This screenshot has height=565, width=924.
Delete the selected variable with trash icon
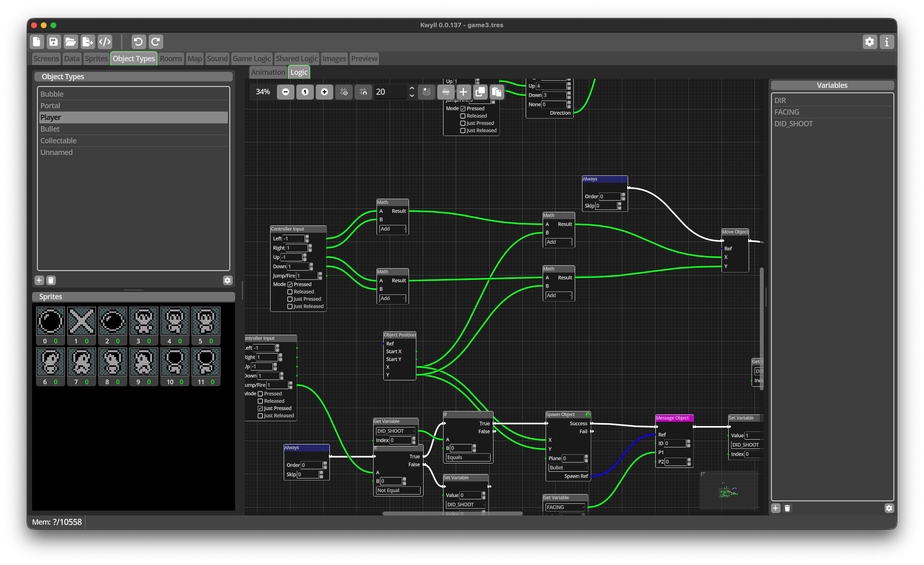[787, 508]
